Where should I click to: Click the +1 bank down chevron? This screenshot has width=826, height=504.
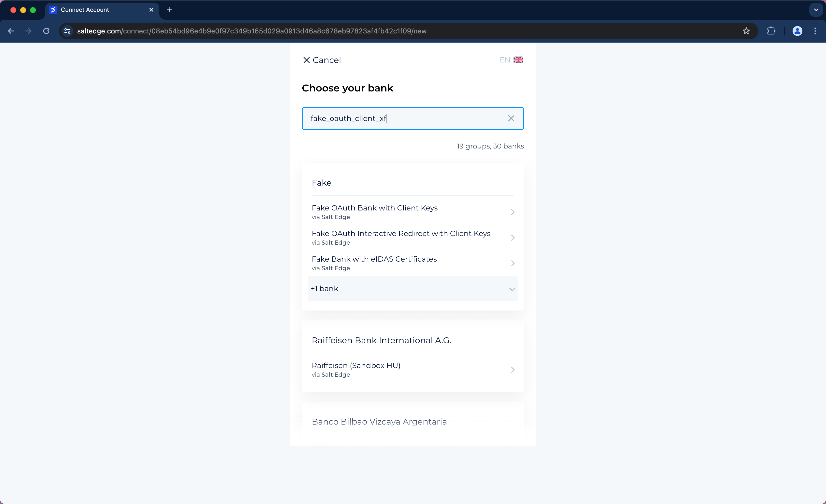click(512, 289)
